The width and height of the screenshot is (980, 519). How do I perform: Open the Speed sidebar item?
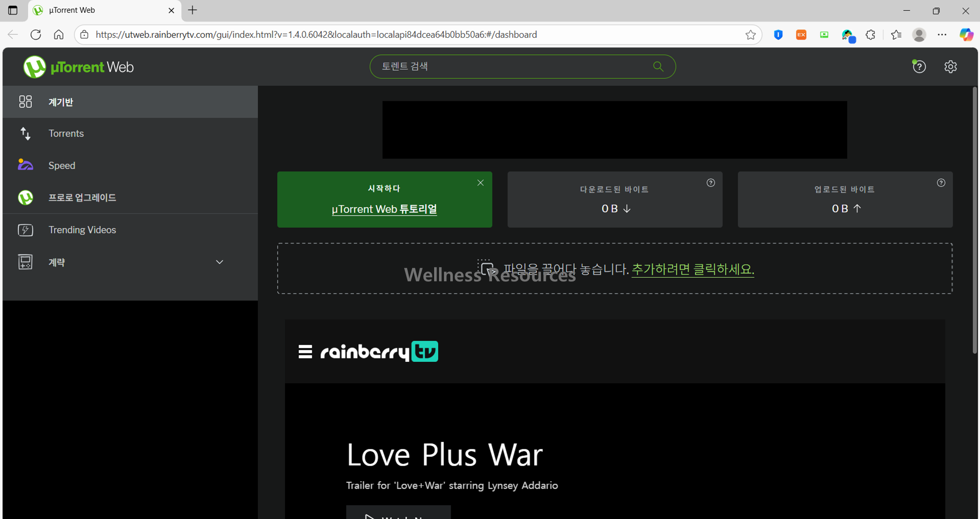click(x=130, y=165)
